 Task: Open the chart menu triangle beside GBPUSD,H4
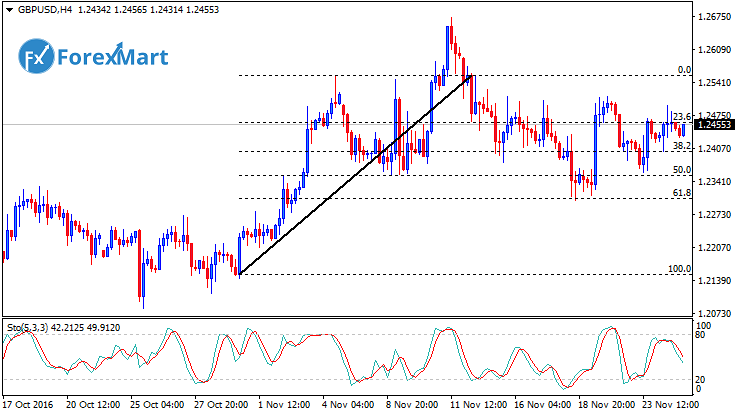click(8, 9)
